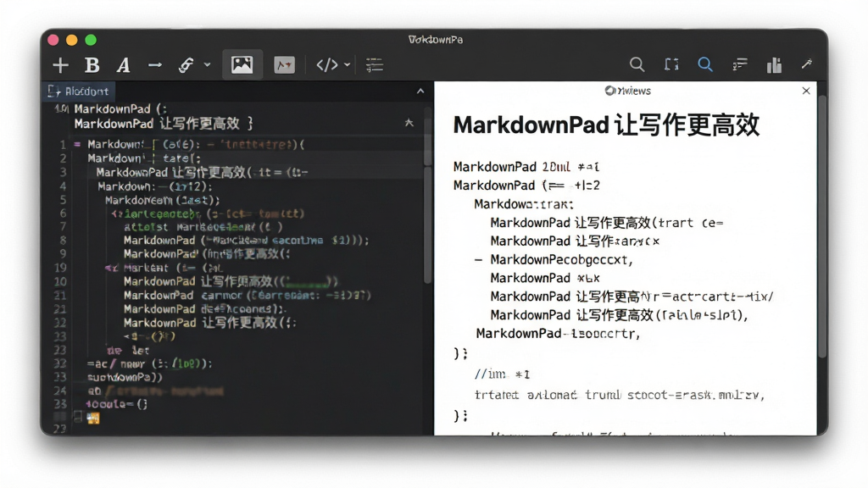Insert a horizontal rule with arrow icon
868x488 pixels.
click(155, 65)
